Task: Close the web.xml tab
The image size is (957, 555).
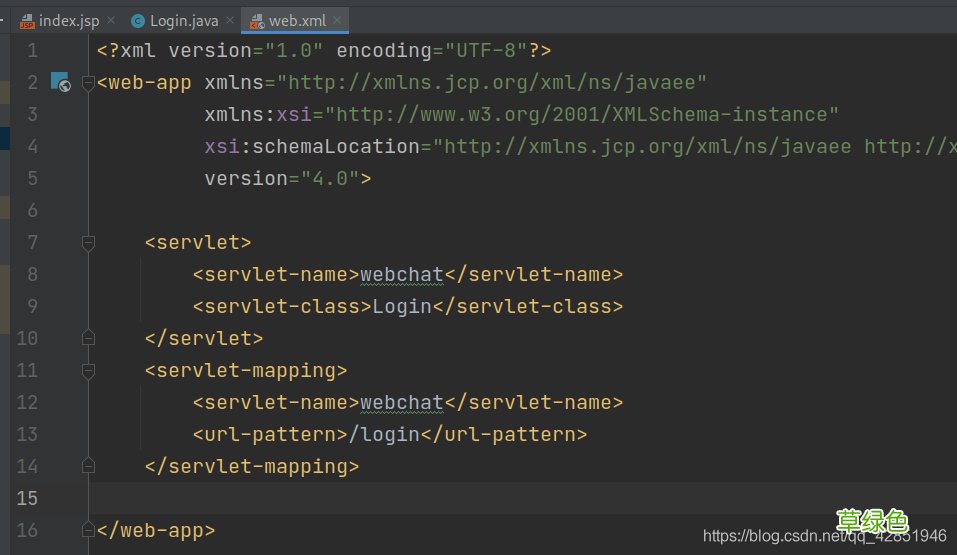Action: [x=337, y=20]
